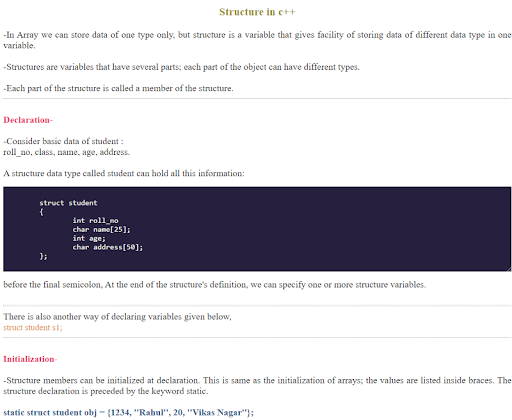Click the 'Structures are variables that have several parts' sentence
The image size is (512, 420).
(x=181, y=67)
